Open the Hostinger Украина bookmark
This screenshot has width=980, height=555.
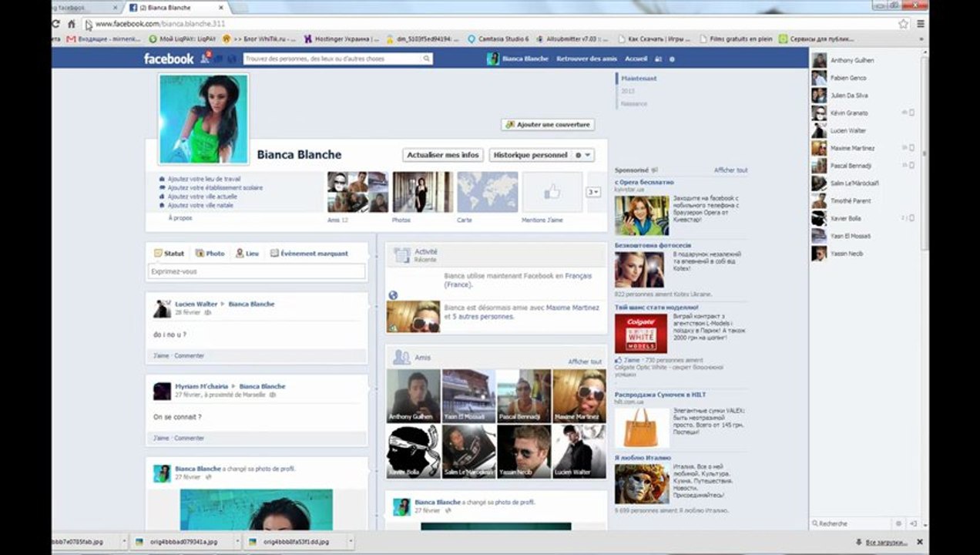click(341, 39)
